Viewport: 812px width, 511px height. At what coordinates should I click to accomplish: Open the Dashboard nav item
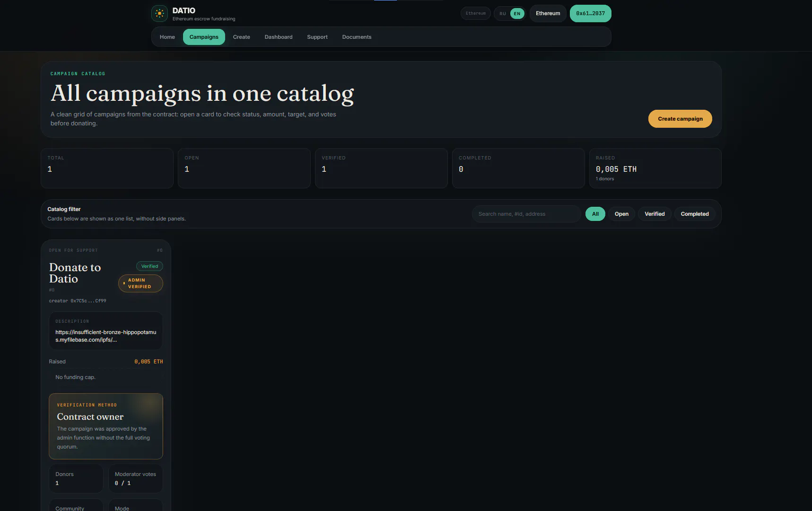279,37
